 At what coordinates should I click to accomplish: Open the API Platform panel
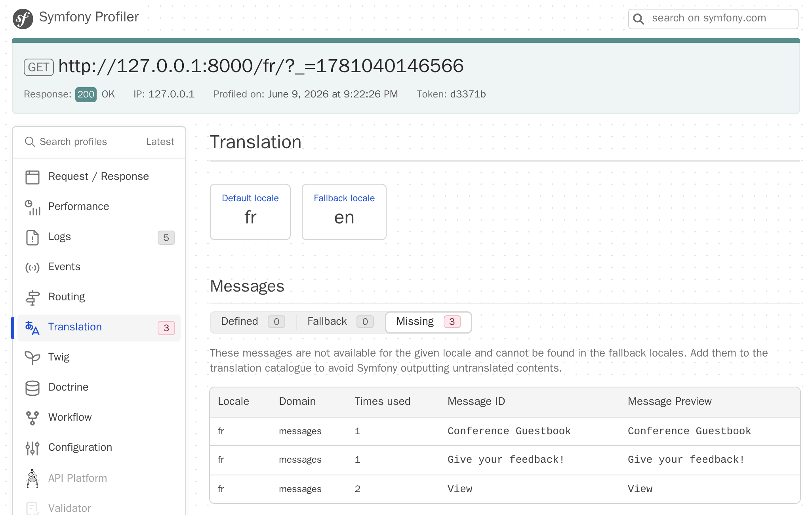(x=99, y=479)
